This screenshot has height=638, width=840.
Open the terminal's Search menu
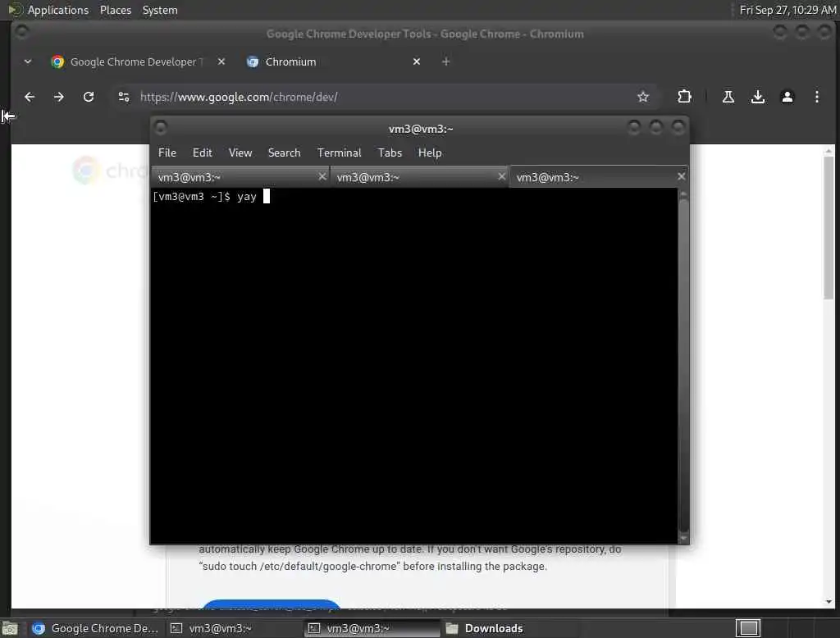(x=284, y=153)
